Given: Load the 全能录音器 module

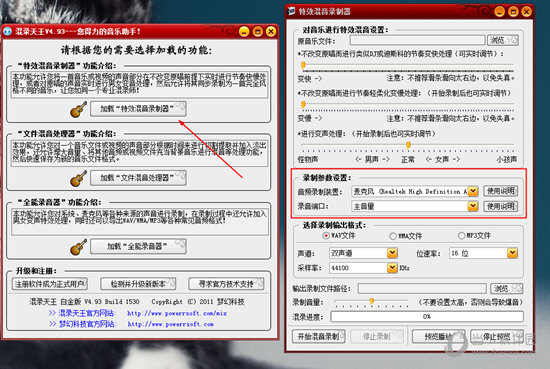Looking at the screenshot, I should pos(138,246).
